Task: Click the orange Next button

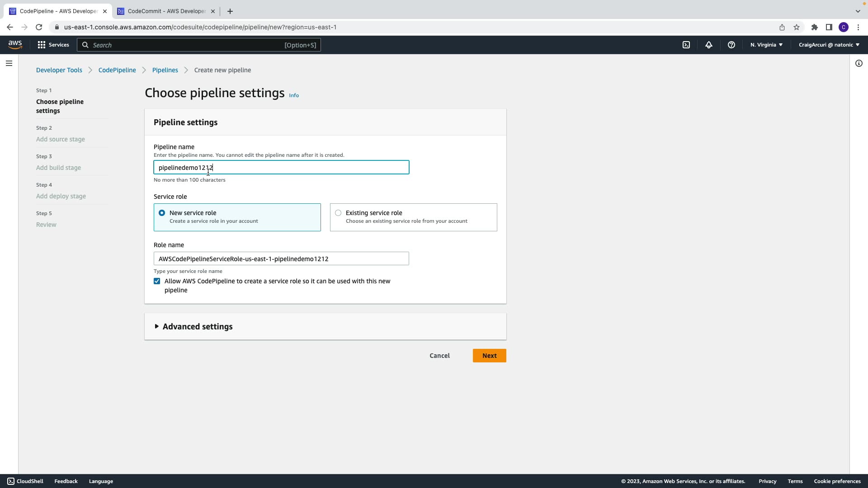Action: 489,356
